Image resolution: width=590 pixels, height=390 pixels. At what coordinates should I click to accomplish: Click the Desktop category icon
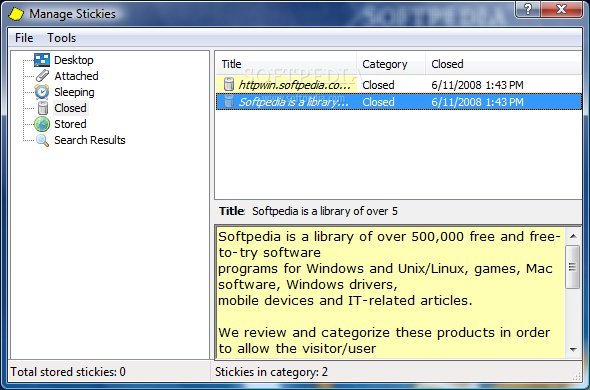[42, 60]
